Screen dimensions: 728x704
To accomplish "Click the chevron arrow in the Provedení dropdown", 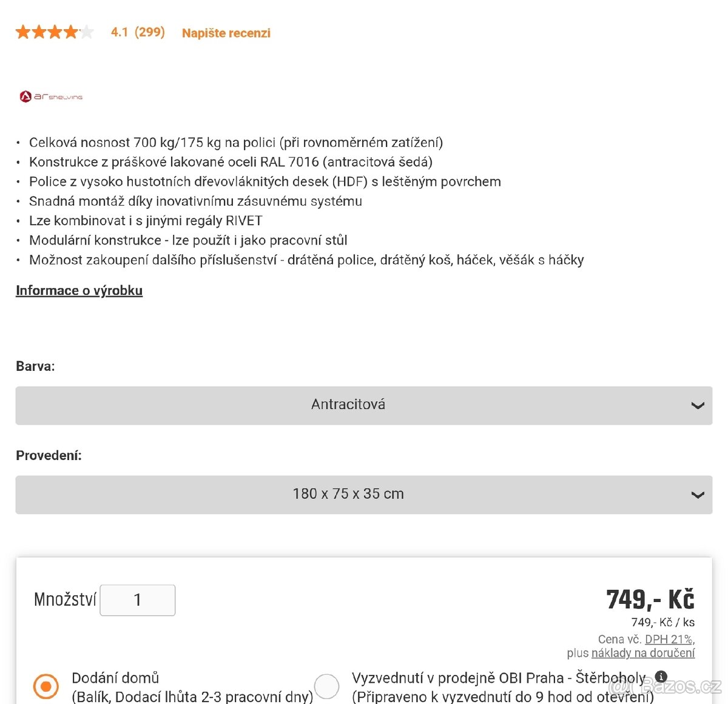I will tap(698, 495).
